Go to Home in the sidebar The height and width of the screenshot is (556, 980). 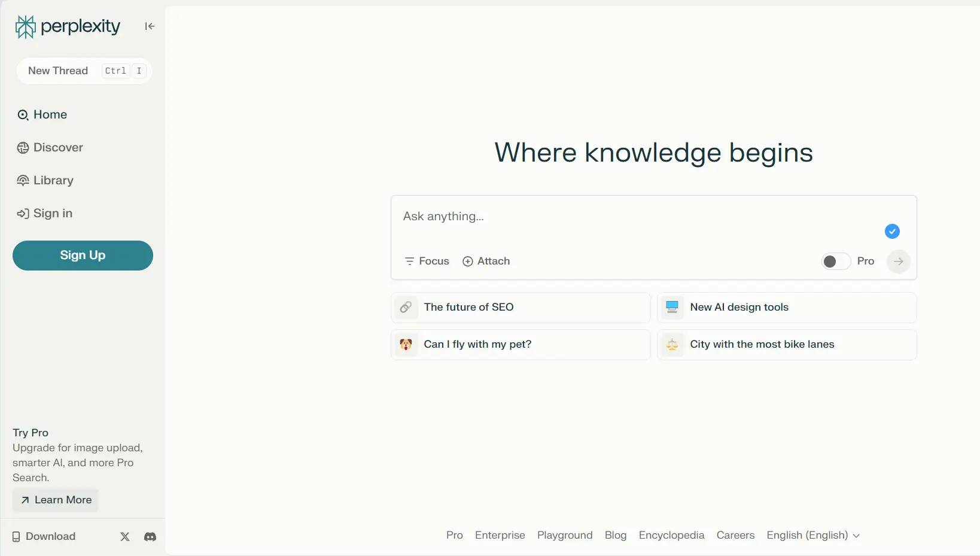pos(42,115)
